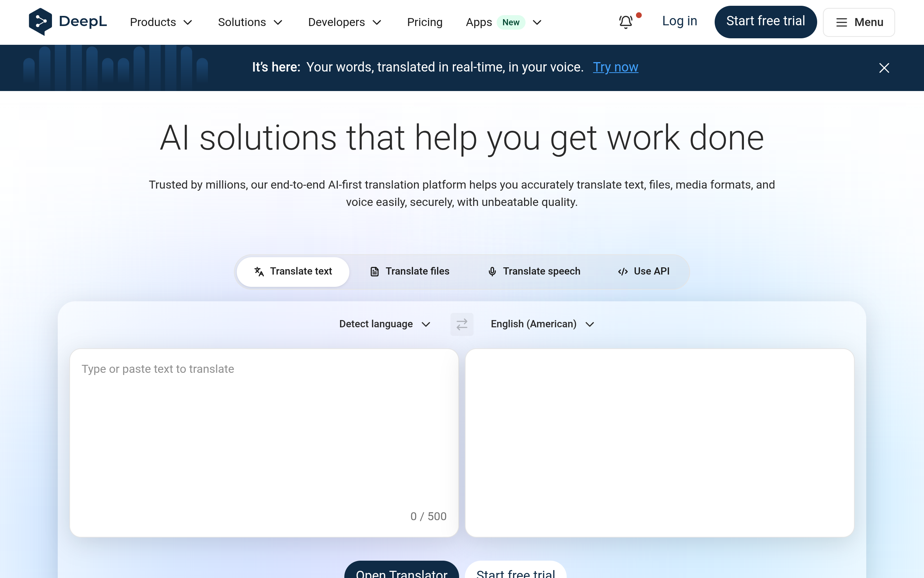Image resolution: width=924 pixels, height=578 pixels.
Task: Swap source and target languages arrows
Action: click(x=462, y=324)
